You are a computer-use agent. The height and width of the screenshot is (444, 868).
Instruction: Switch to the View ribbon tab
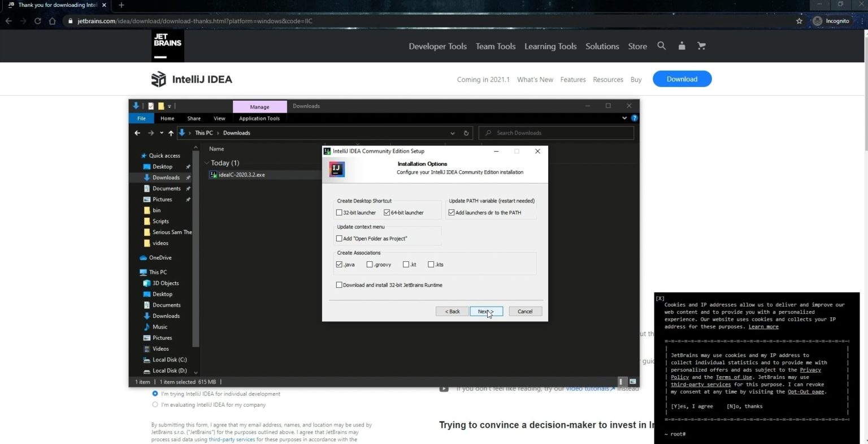pos(219,118)
